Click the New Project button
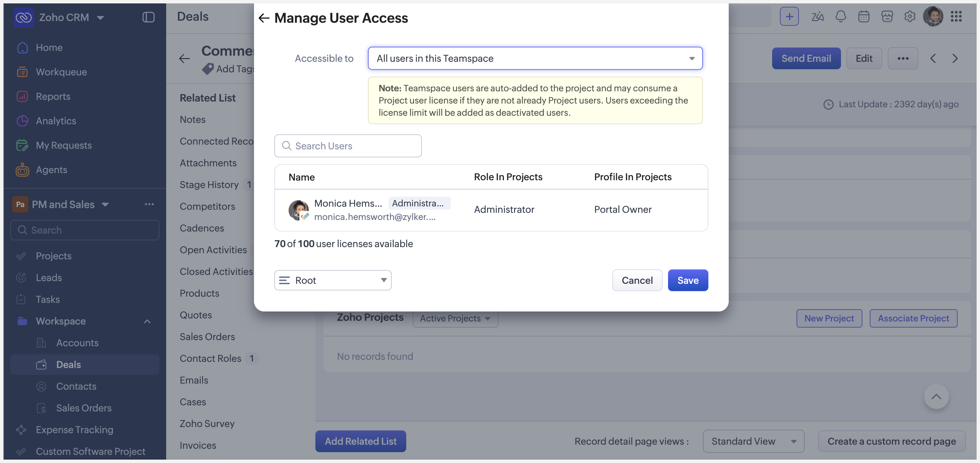 coord(829,318)
